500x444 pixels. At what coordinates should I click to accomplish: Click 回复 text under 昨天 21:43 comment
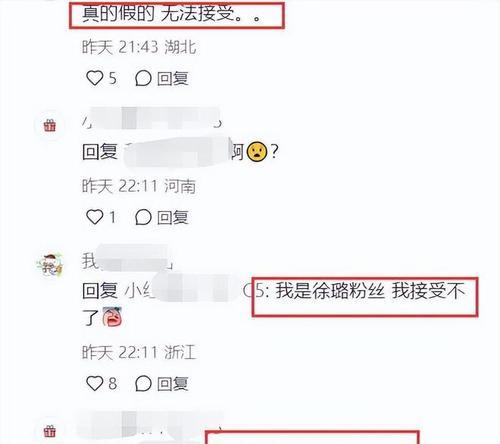click(x=172, y=79)
